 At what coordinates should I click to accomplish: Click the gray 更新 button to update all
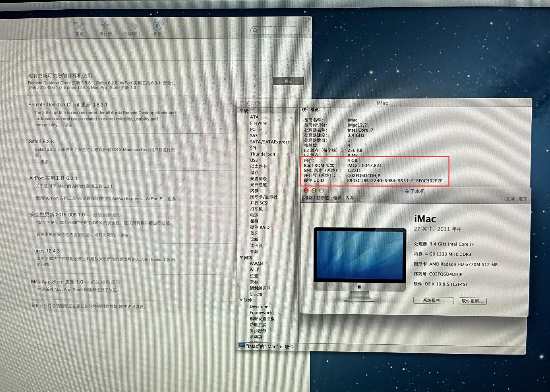(288, 81)
